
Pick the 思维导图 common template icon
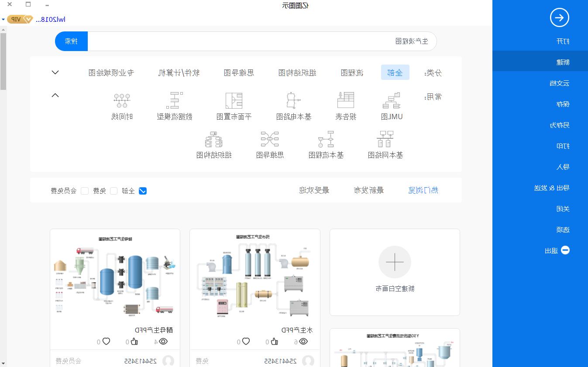click(270, 139)
